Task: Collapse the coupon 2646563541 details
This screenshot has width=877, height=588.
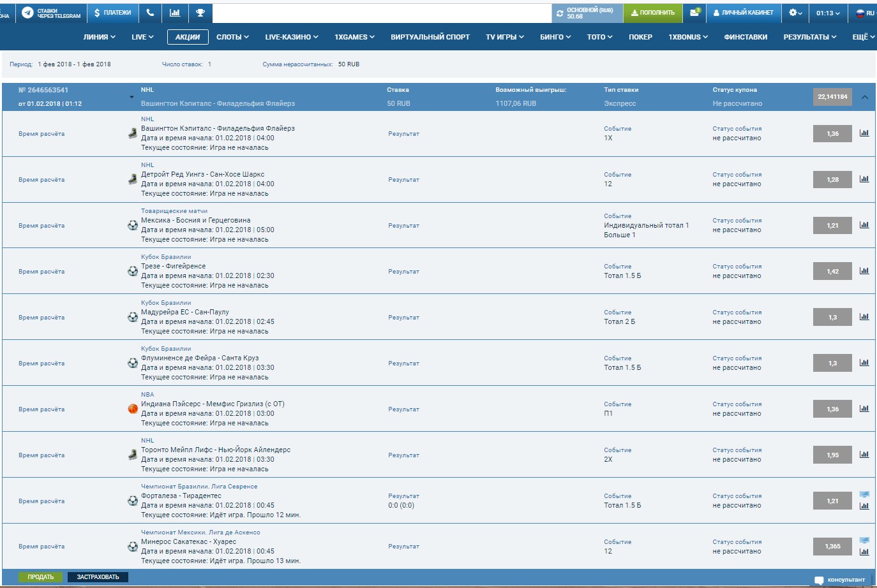Action: coord(864,97)
